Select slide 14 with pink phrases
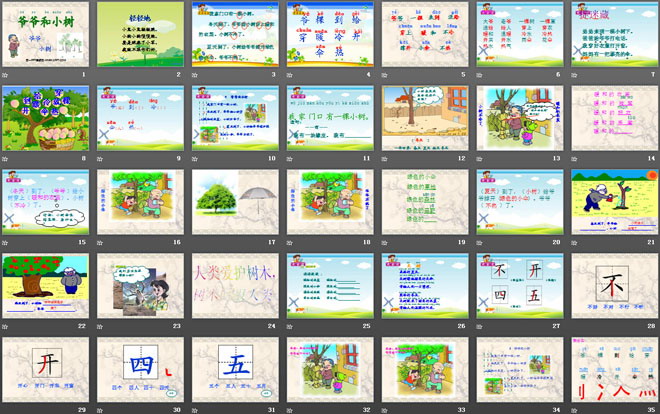660x414 pixels. point(615,118)
